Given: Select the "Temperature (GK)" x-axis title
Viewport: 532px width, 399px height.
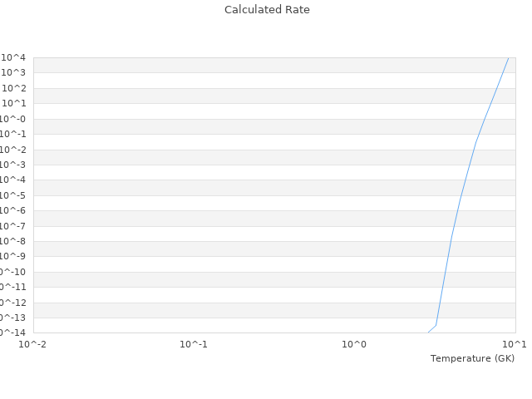Looking at the screenshot, I should point(472,358).
